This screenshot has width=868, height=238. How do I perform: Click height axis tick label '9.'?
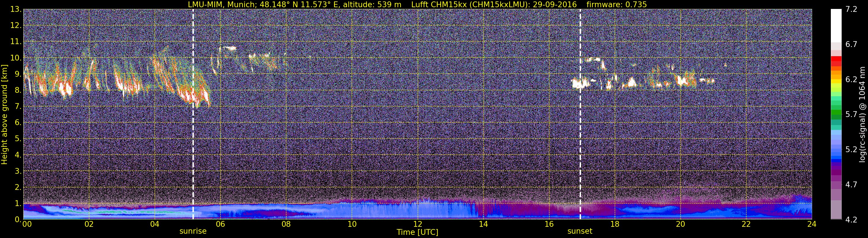(x=18, y=74)
